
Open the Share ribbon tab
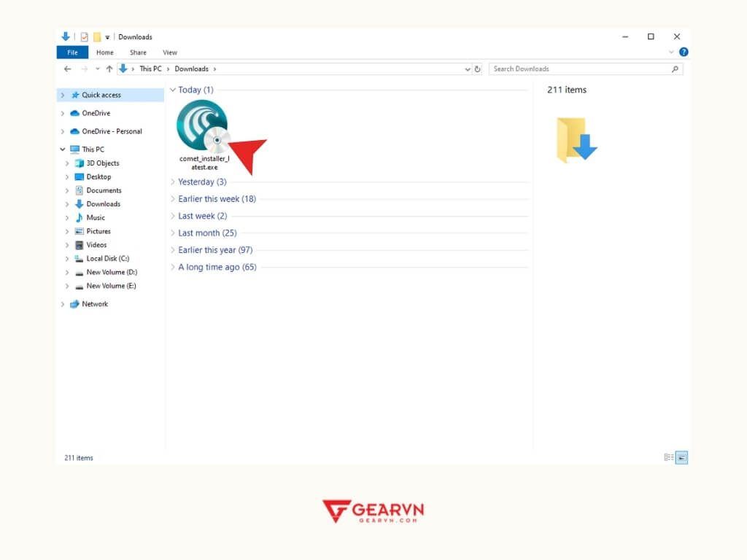click(138, 52)
